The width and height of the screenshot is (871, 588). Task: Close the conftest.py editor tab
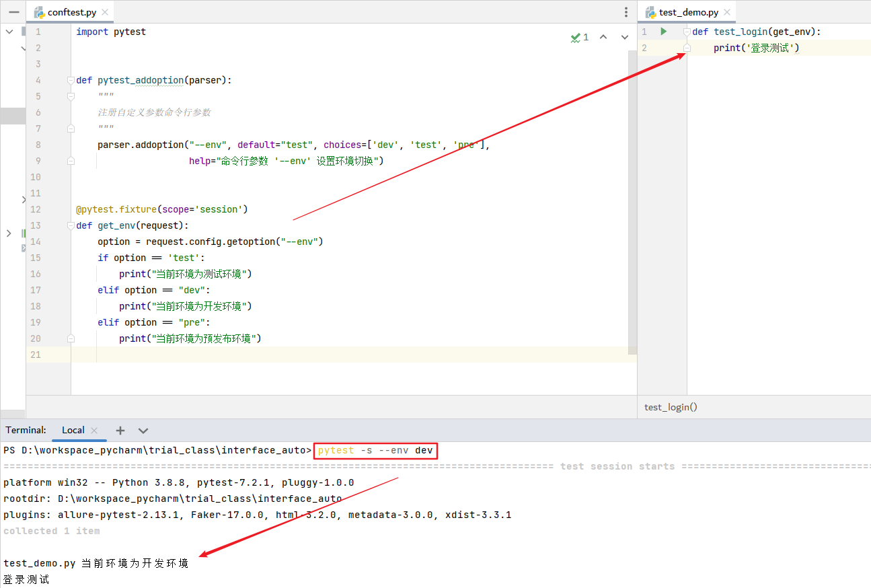(104, 13)
